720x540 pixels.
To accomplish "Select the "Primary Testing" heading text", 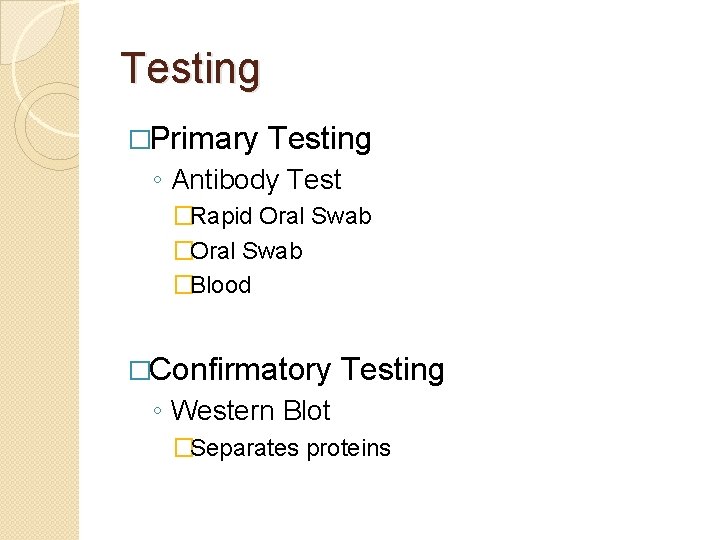I will (x=261, y=138).
